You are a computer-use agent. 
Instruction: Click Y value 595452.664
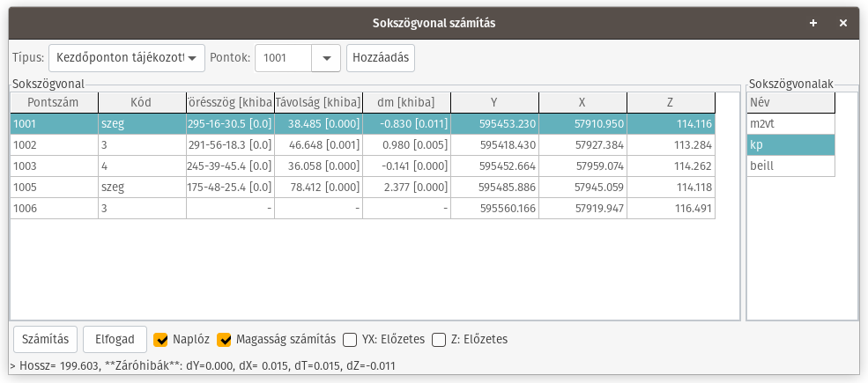tap(494, 166)
